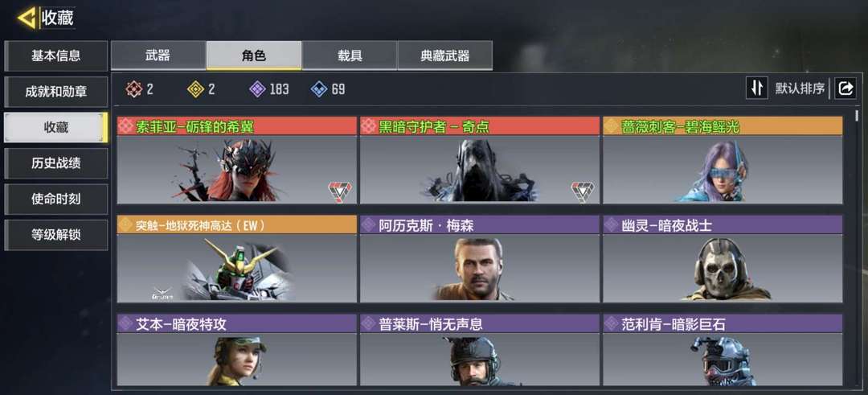This screenshot has height=395, width=868.
Task: Click the share icon beside 默认排序
Action: tap(845, 88)
